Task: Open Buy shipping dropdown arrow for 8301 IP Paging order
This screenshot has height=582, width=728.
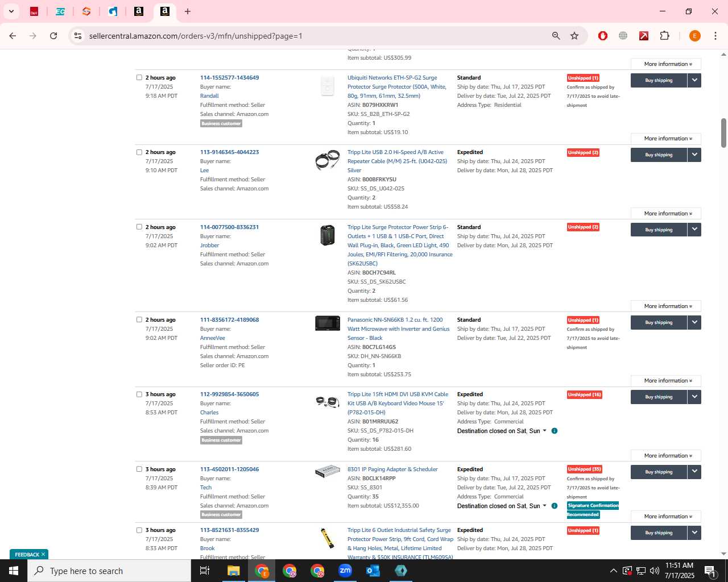Action: click(x=694, y=472)
